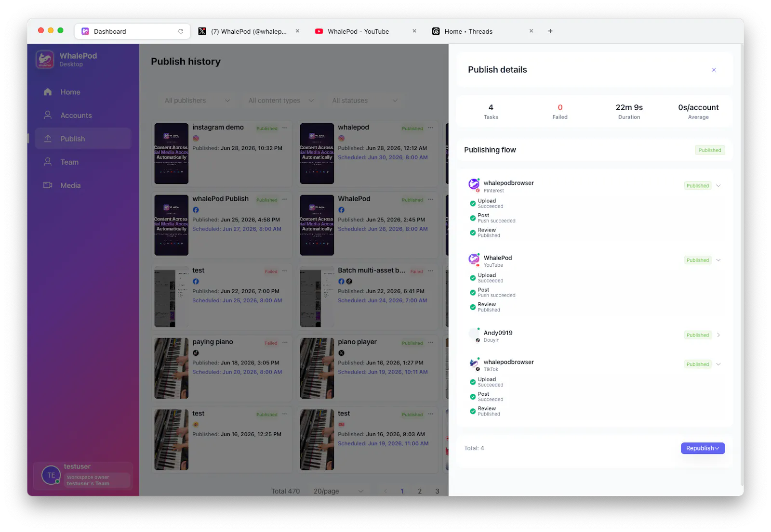
Task: Open more options for whalepod card
Action: pos(430,128)
